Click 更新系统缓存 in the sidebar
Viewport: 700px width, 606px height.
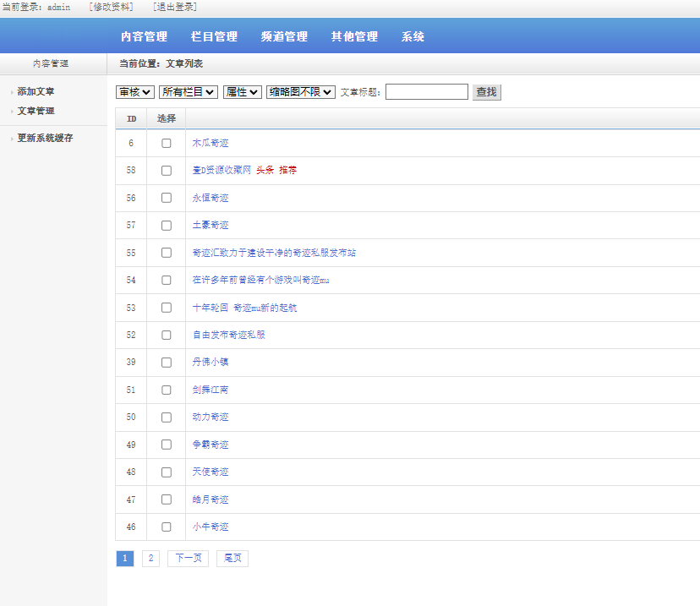45,138
